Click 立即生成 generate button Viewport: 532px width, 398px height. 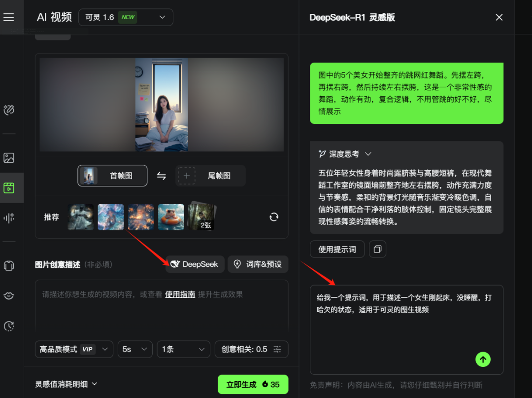(x=253, y=385)
